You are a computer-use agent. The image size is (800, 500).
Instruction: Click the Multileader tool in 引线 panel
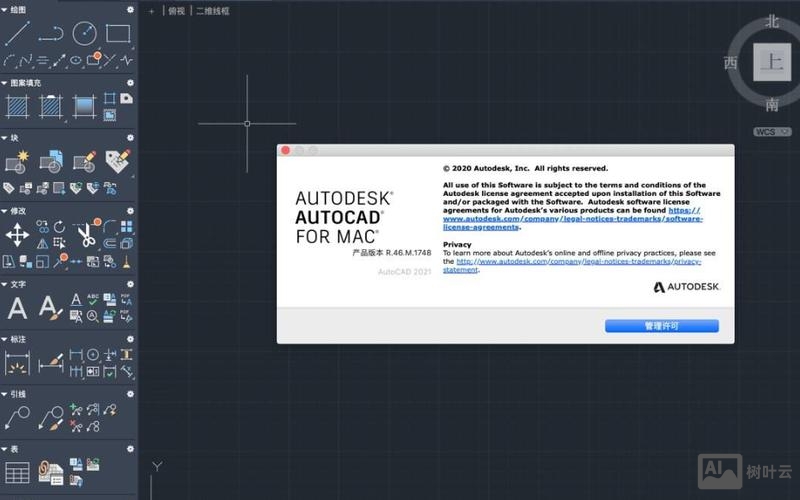(x=17, y=417)
